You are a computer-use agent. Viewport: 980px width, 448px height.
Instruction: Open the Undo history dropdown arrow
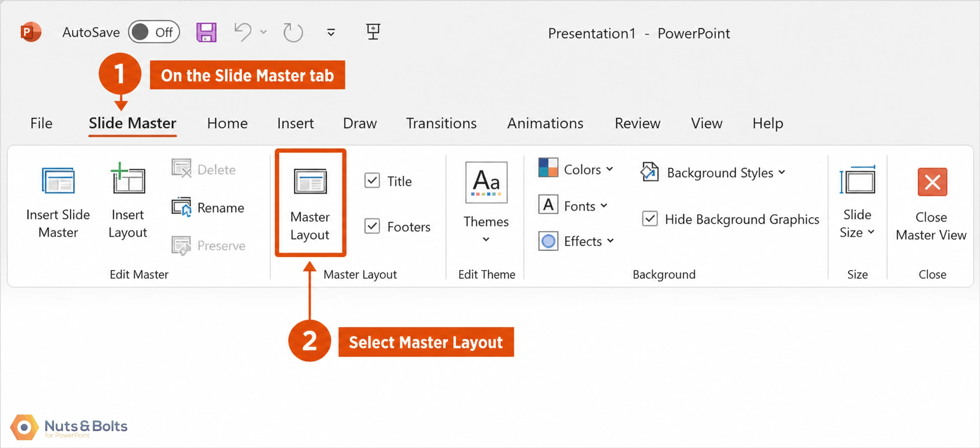click(x=263, y=32)
